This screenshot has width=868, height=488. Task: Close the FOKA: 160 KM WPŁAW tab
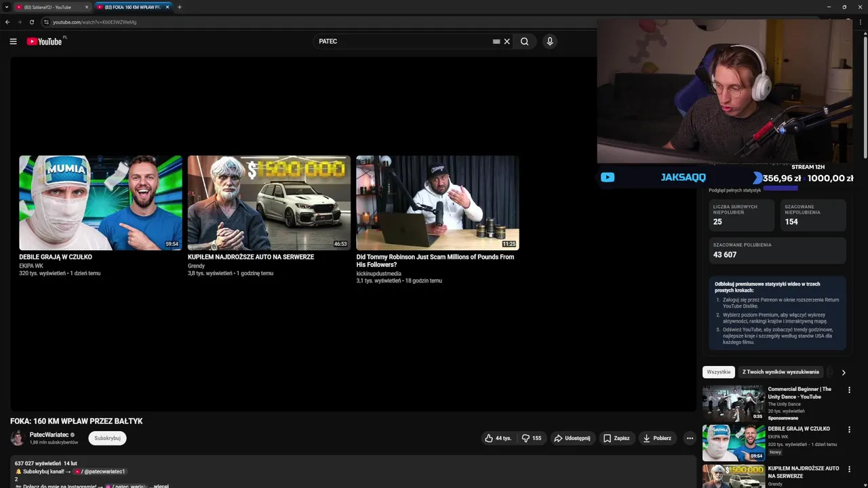coord(167,7)
